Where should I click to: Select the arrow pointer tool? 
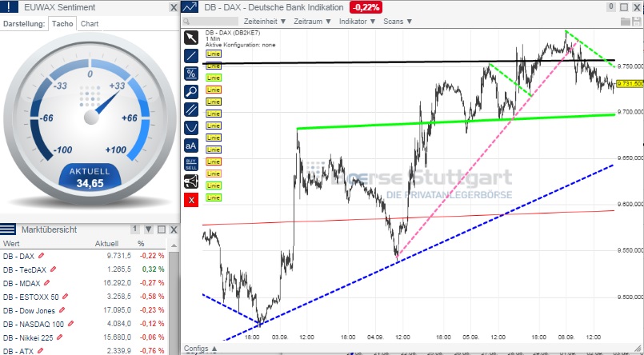191,38
